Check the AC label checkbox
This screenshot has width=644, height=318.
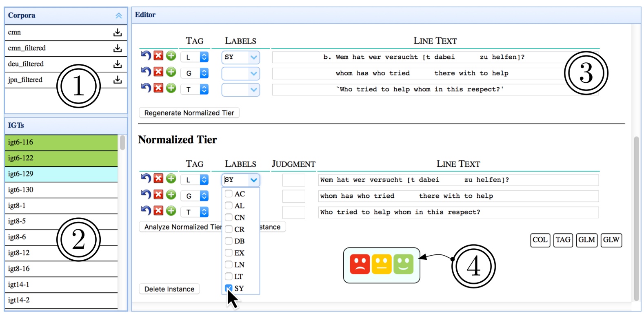(229, 194)
